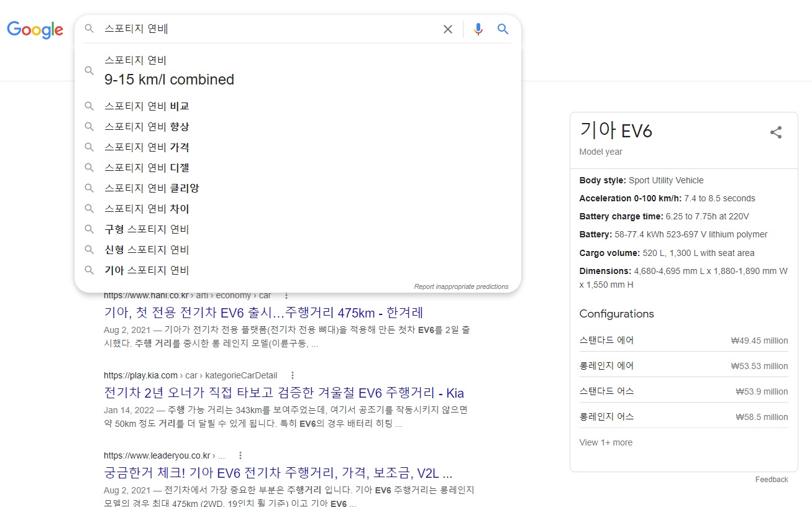Click the magnifying glass search button

(503, 29)
